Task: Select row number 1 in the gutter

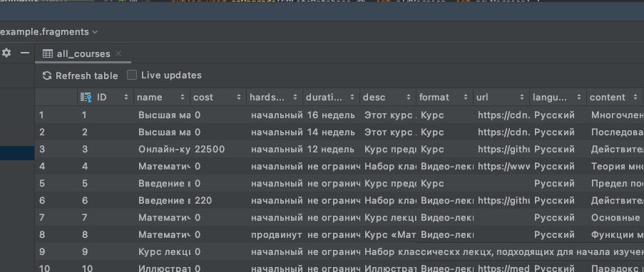Action: point(41,115)
